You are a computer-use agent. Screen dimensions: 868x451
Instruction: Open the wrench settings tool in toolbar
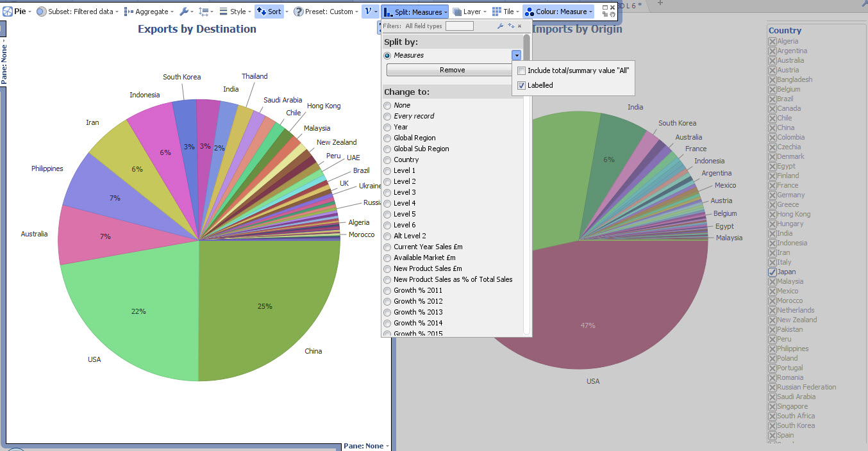tap(184, 12)
